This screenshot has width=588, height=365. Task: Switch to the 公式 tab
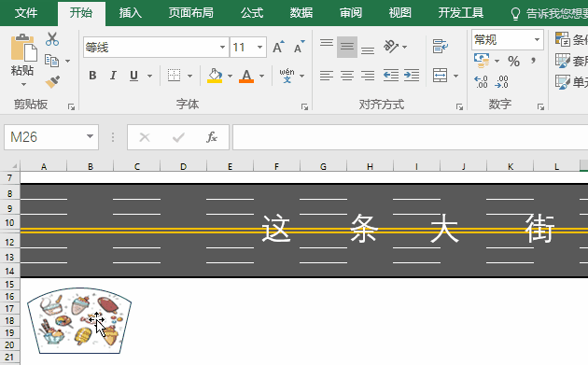252,13
